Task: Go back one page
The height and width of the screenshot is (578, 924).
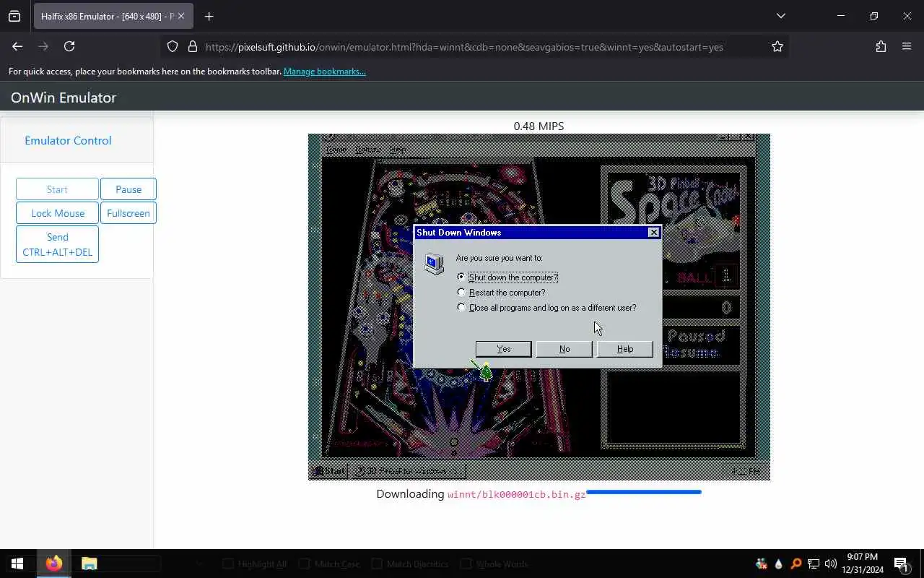Action: (x=17, y=46)
